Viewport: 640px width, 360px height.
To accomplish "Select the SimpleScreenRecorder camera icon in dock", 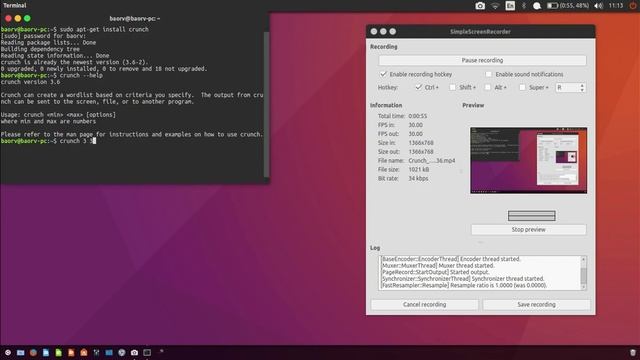I will (134, 352).
